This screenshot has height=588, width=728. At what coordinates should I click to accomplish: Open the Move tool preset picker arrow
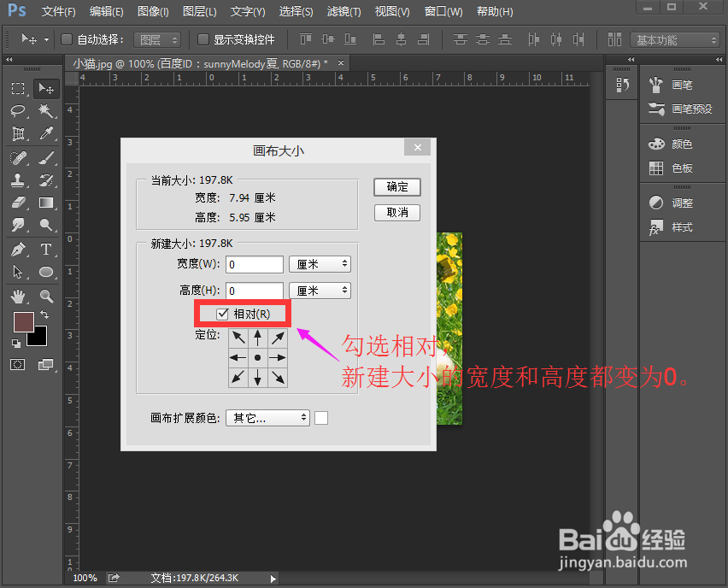click(46, 40)
